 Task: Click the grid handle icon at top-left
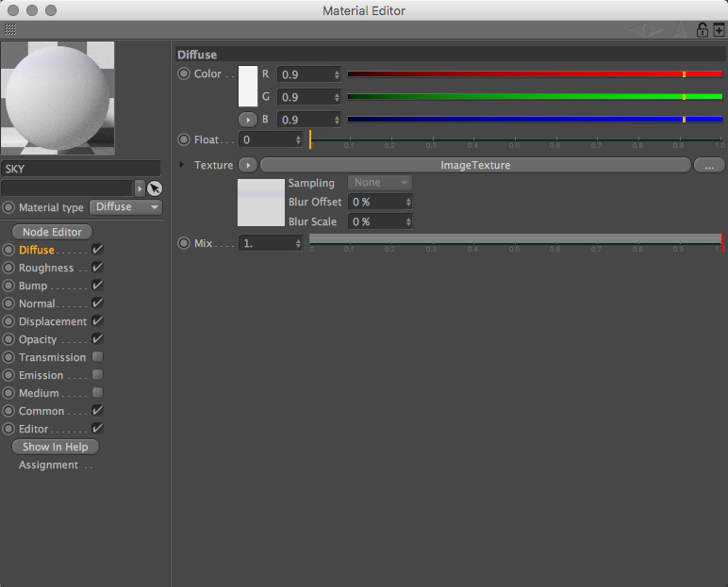(10, 30)
